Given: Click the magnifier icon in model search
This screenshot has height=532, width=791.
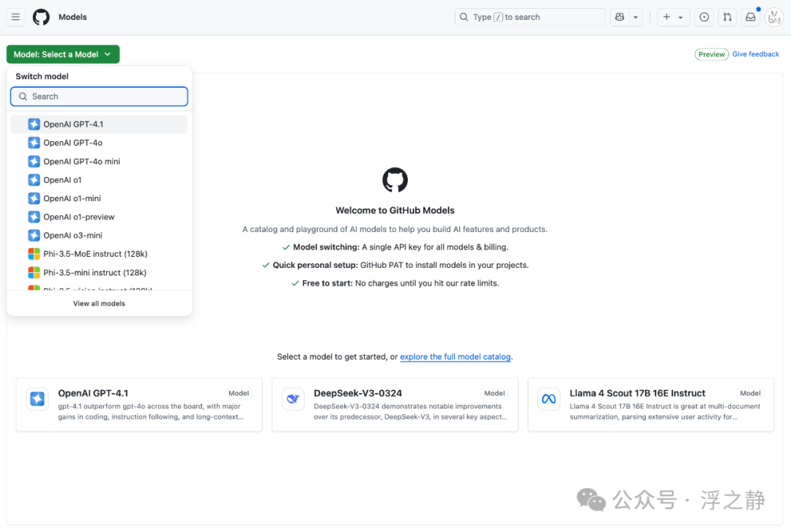Looking at the screenshot, I should (x=23, y=97).
